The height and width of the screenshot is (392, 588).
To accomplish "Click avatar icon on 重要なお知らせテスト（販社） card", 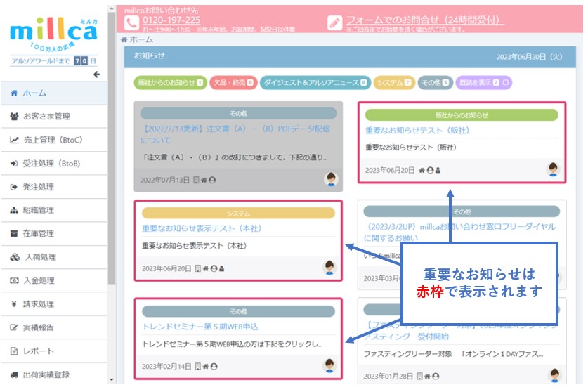I will (553, 169).
